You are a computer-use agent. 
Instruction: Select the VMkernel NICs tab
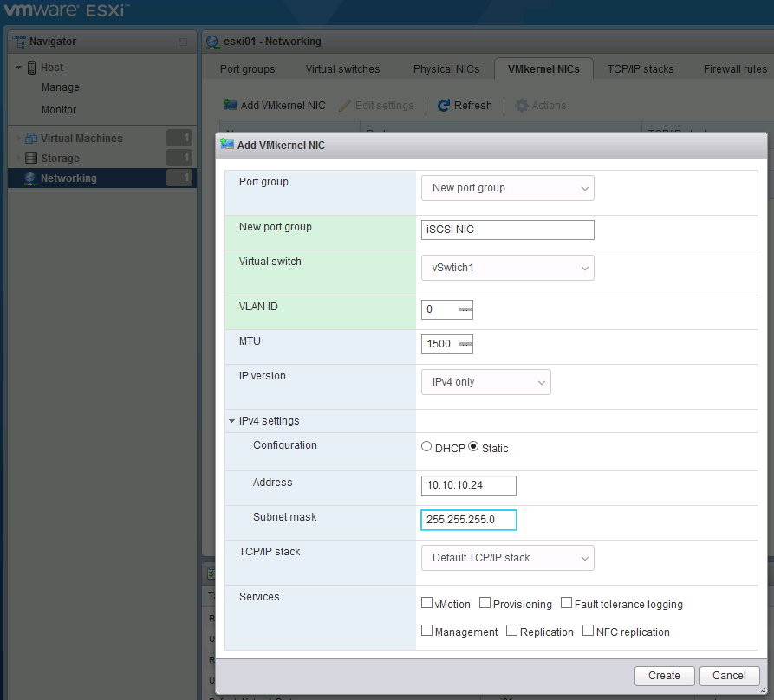(x=543, y=69)
